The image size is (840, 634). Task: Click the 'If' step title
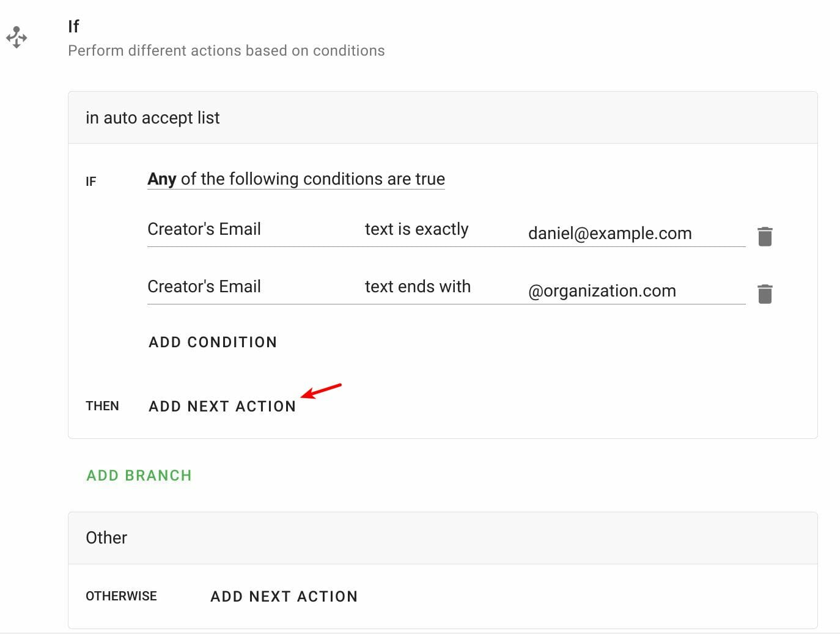click(73, 27)
